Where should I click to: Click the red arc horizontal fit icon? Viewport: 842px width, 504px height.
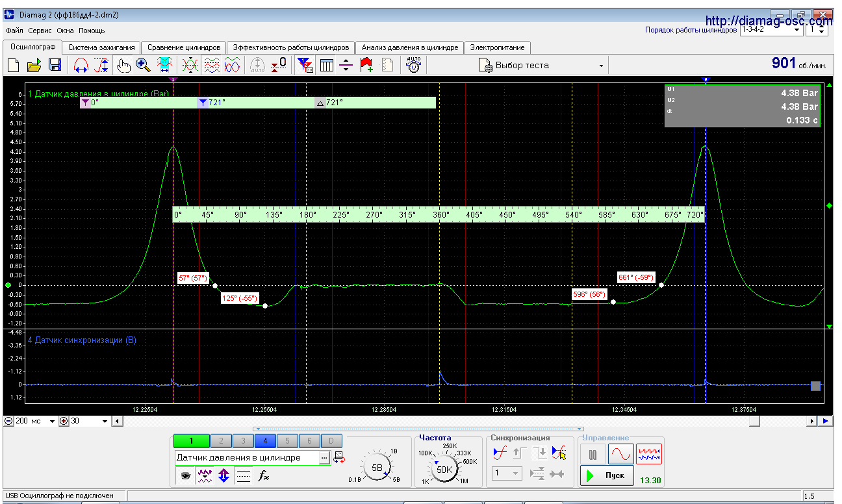click(x=81, y=65)
